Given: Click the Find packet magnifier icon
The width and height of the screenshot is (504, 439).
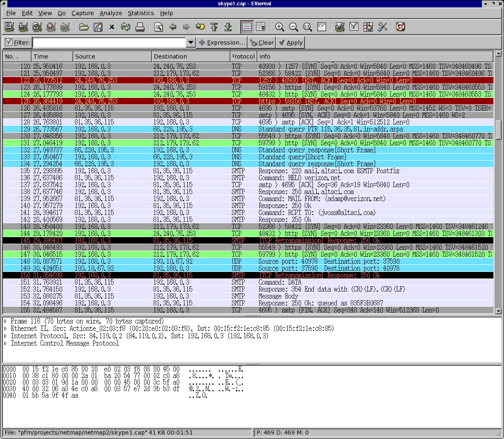Looking at the screenshot, I should click(x=159, y=27).
